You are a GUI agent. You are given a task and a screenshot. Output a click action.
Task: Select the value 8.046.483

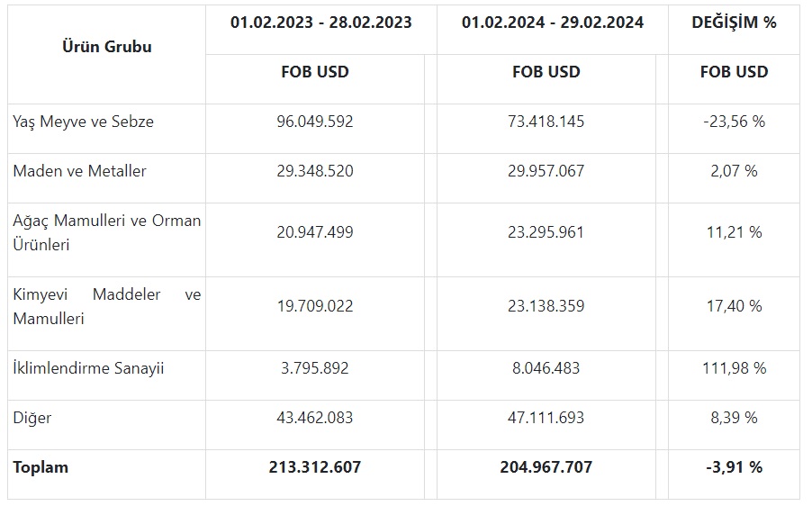tap(546, 368)
